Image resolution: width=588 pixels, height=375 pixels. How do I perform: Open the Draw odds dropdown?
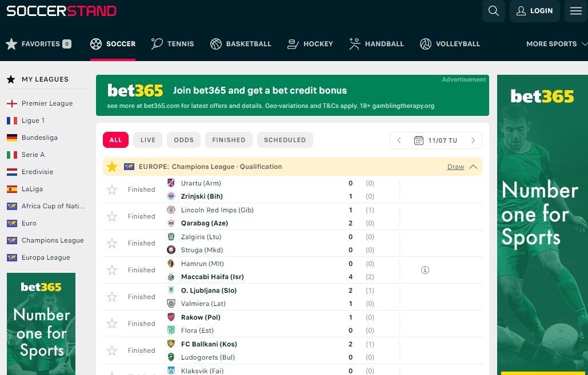(x=455, y=167)
